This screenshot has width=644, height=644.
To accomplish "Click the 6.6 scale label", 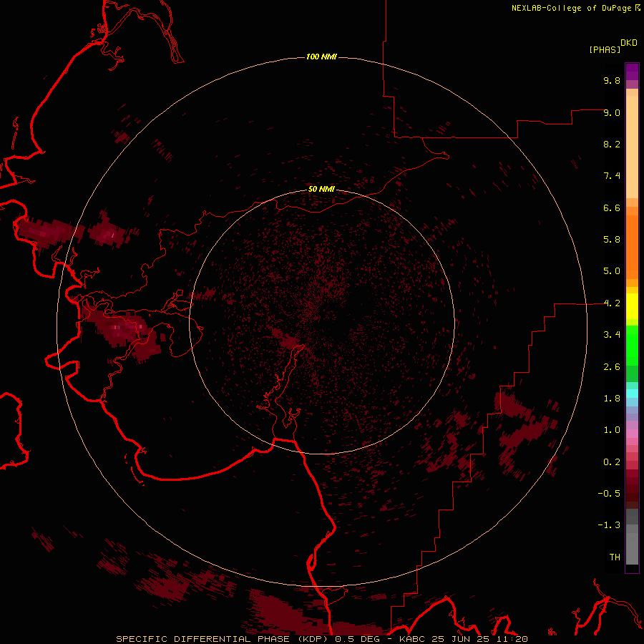I will 612,208.
